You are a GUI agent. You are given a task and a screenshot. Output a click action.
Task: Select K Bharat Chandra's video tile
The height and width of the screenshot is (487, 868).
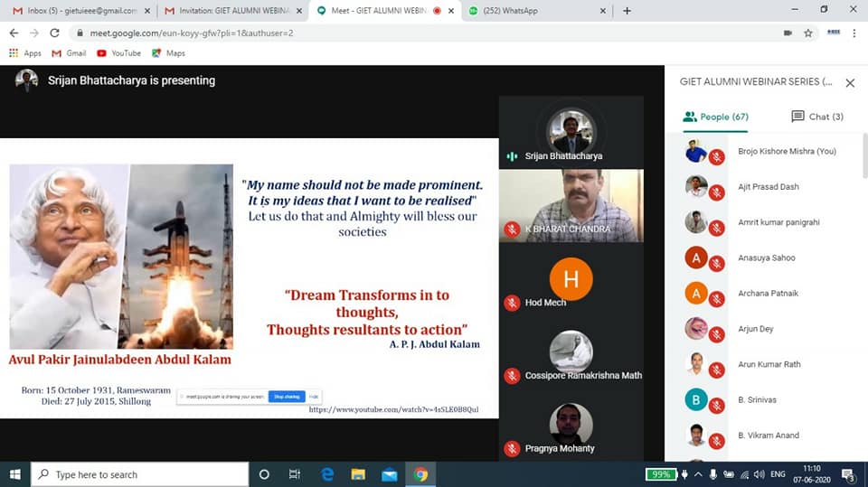tap(571, 205)
